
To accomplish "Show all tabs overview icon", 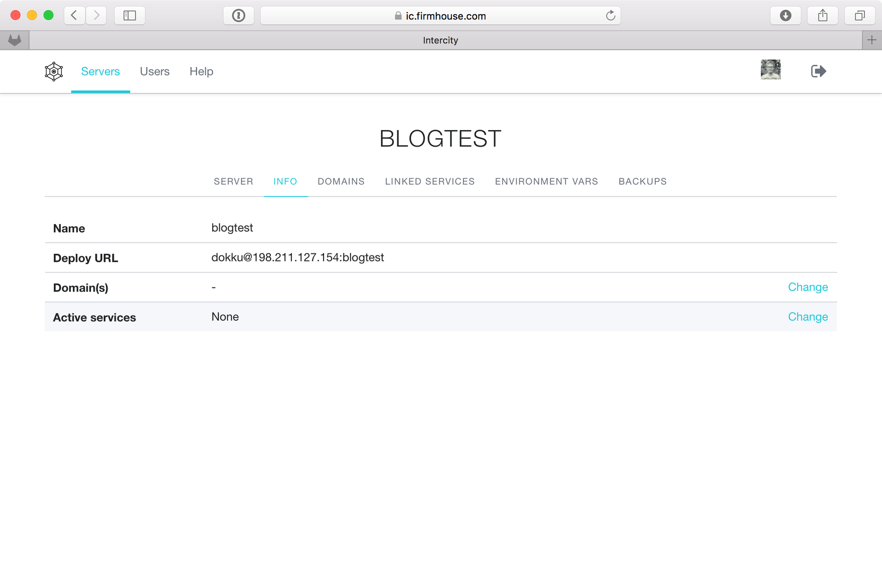I will [860, 16].
